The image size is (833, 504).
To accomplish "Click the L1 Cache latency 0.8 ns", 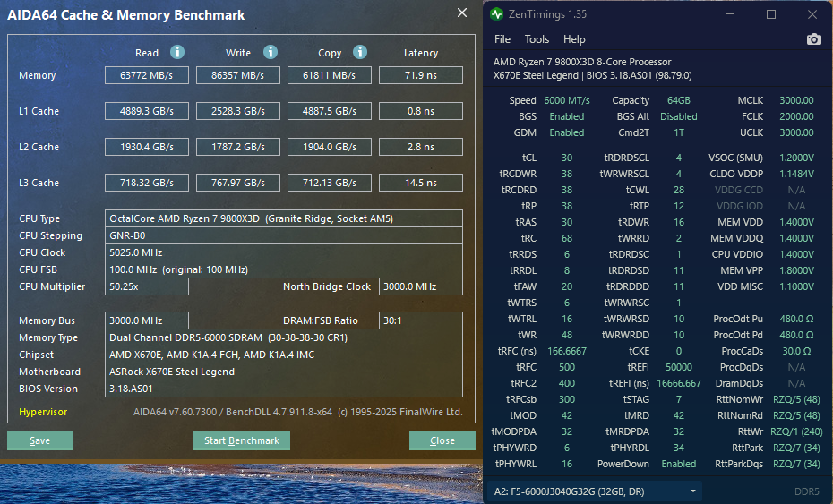I will click(x=421, y=111).
